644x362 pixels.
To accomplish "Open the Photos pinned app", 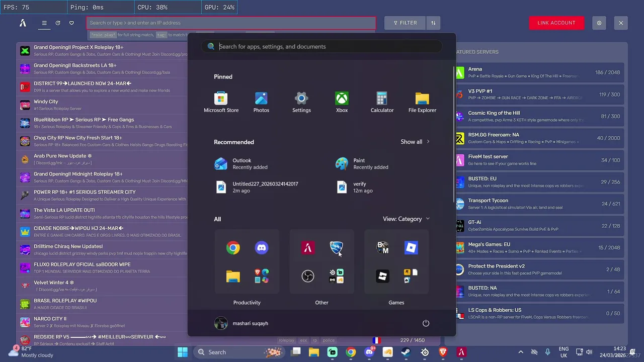I will click(261, 102).
